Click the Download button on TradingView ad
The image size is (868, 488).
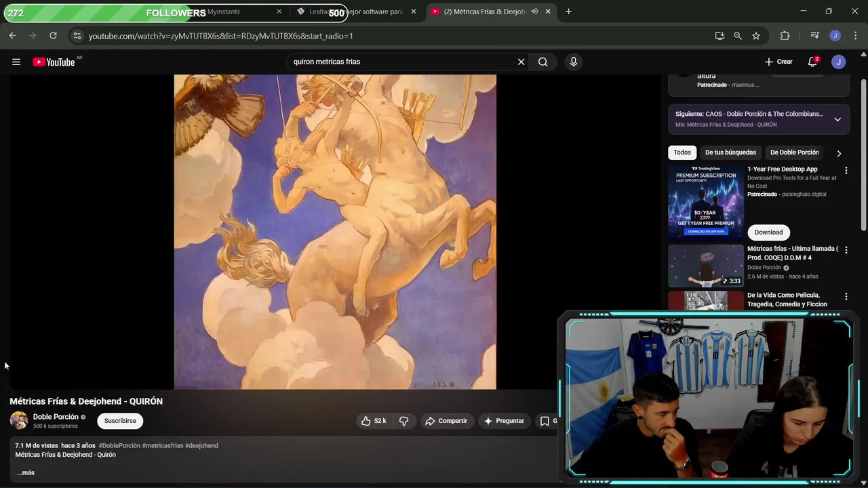768,232
